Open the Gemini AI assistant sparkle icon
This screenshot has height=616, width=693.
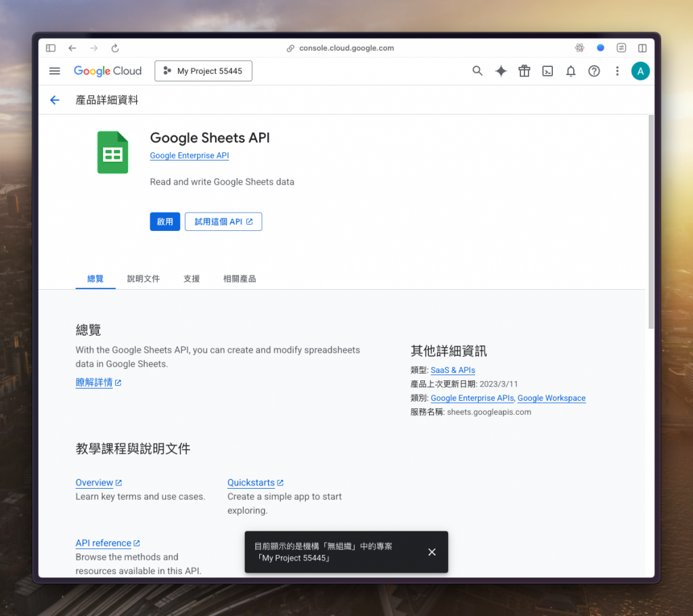[x=501, y=71]
